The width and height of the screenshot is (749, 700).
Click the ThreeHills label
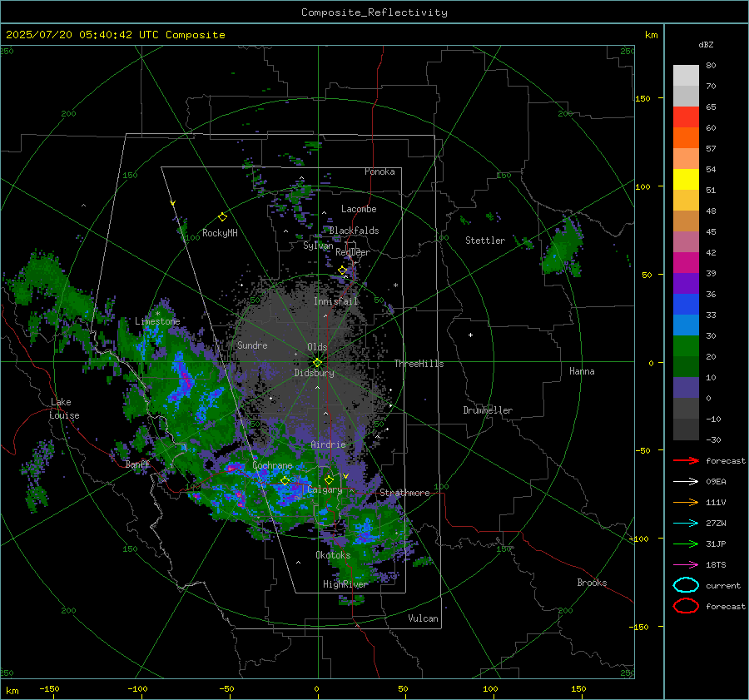(x=419, y=364)
